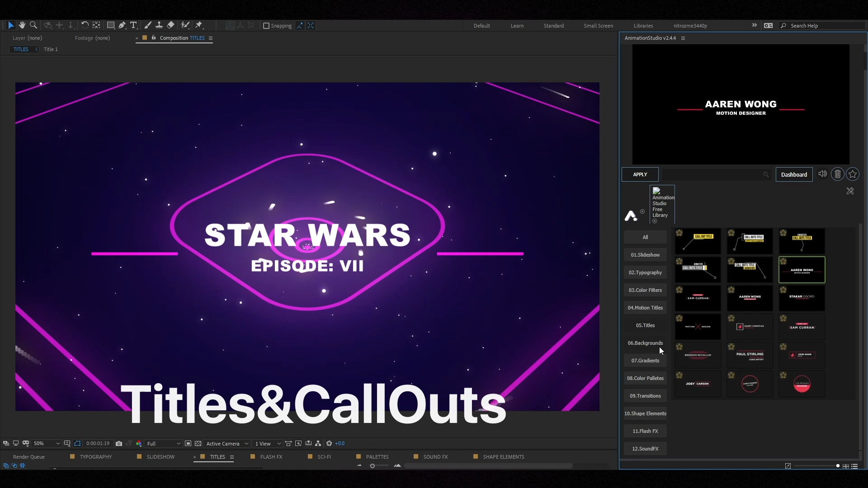Select the Zoom magnifier tool
The image size is (868, 488).
coord(33,25)
